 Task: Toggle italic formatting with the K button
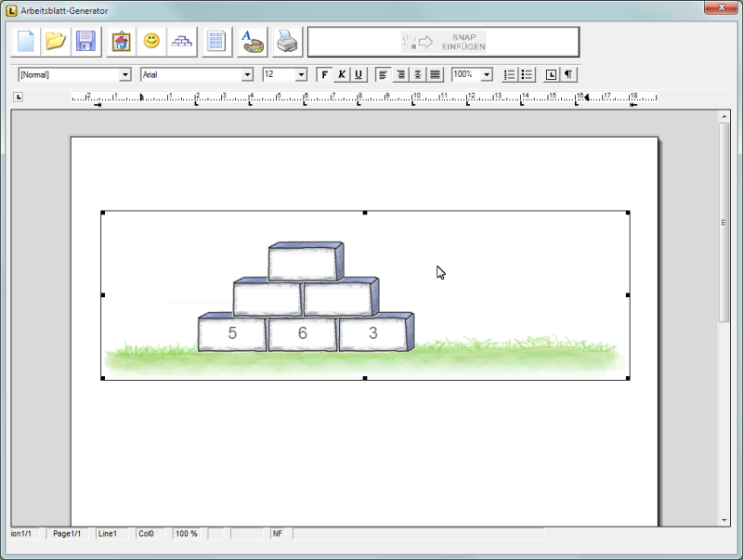[341, 74]
